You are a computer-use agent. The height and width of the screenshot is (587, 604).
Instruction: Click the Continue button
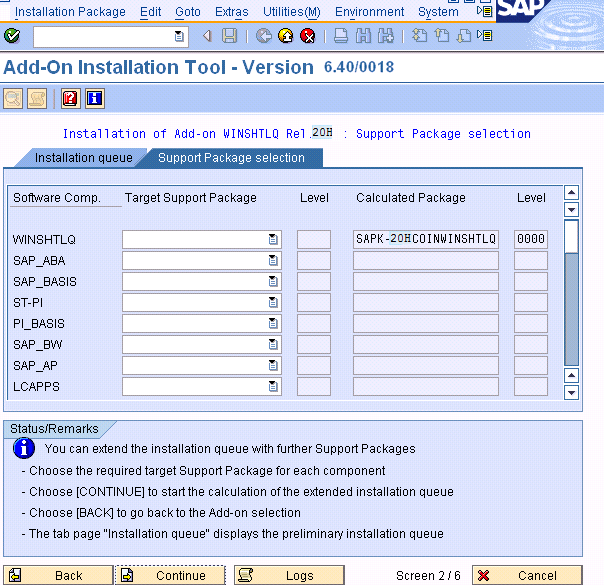(x=170, y=575)
